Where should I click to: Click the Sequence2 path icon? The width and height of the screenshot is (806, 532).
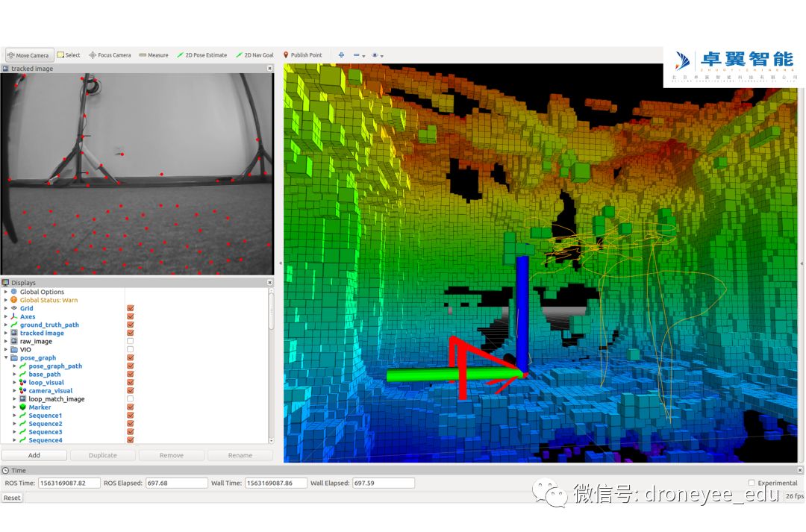22,423
